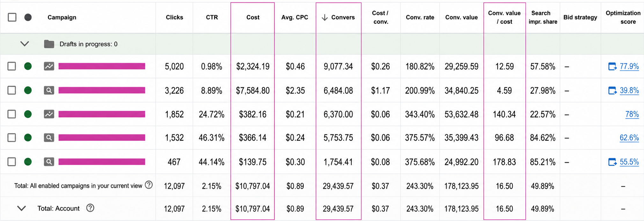Click the recommendation icon beside 55.5% score

pos(612,162)
